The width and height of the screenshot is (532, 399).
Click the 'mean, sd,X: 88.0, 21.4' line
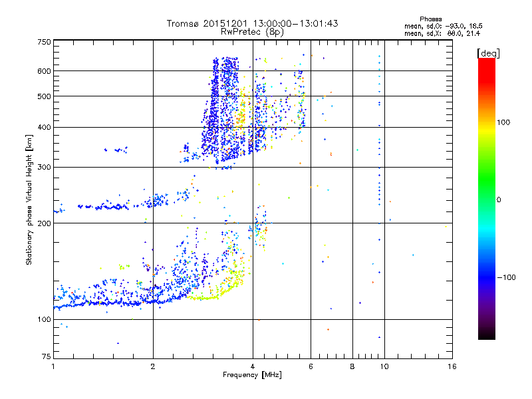(442, 33)
